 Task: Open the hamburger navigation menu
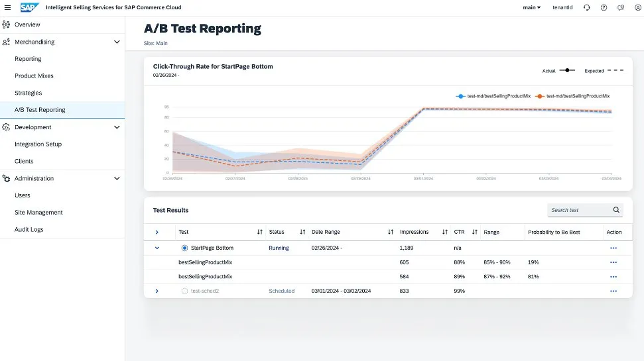7,7
